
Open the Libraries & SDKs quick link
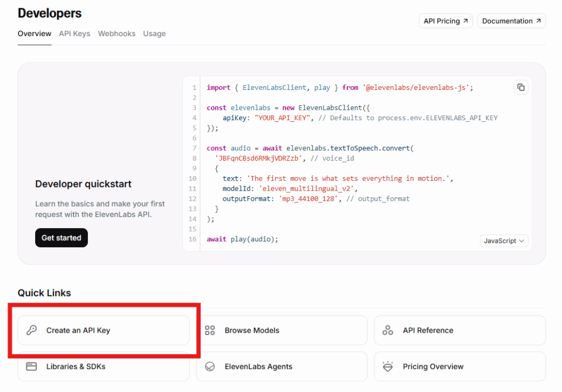(104, 366)
